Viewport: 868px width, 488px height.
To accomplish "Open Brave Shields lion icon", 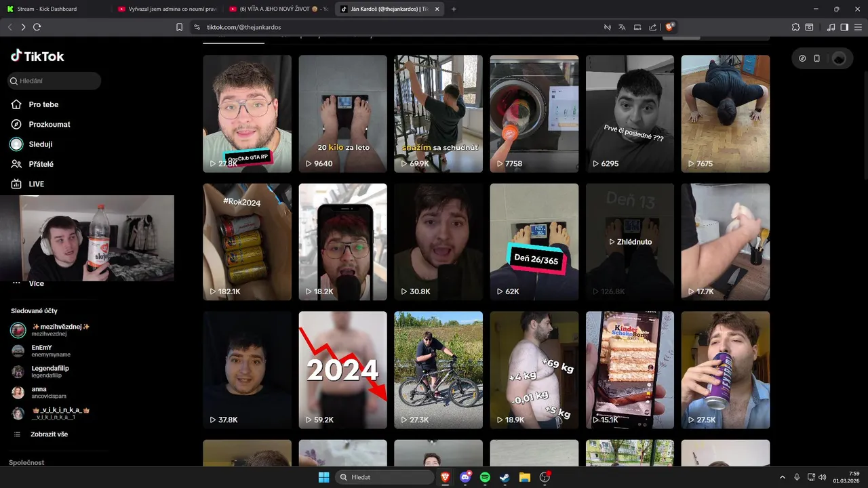I will point(670,27).
